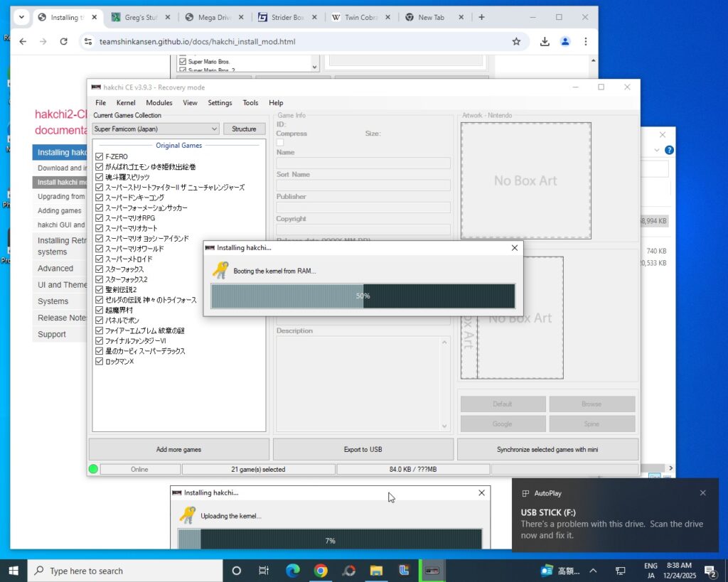Click the Booting the kernel progress bar
Screen dimensions: 728x582
tap(363, 296)
